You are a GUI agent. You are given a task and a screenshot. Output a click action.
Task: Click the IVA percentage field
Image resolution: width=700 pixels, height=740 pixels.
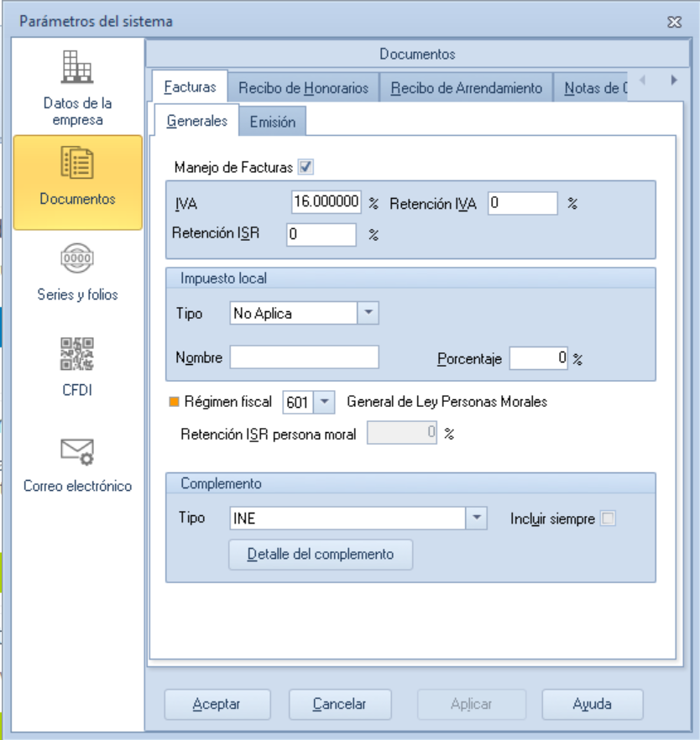[x=326, y=202]
